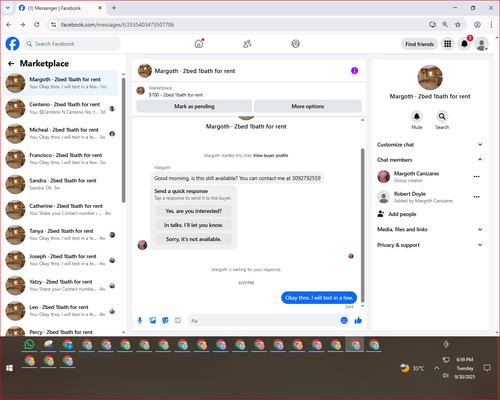Click the address bar URL
The image size is (500, 400).
pos(117,25)
